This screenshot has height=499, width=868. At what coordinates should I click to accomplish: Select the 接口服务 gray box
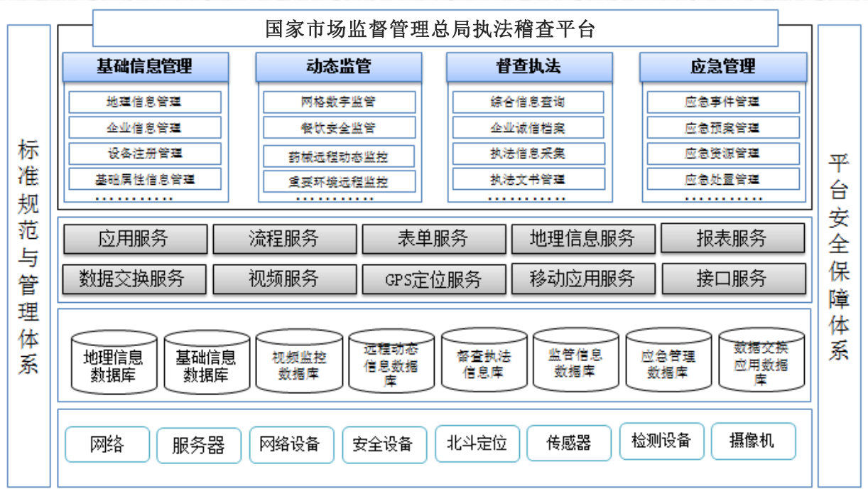[734, 279]
